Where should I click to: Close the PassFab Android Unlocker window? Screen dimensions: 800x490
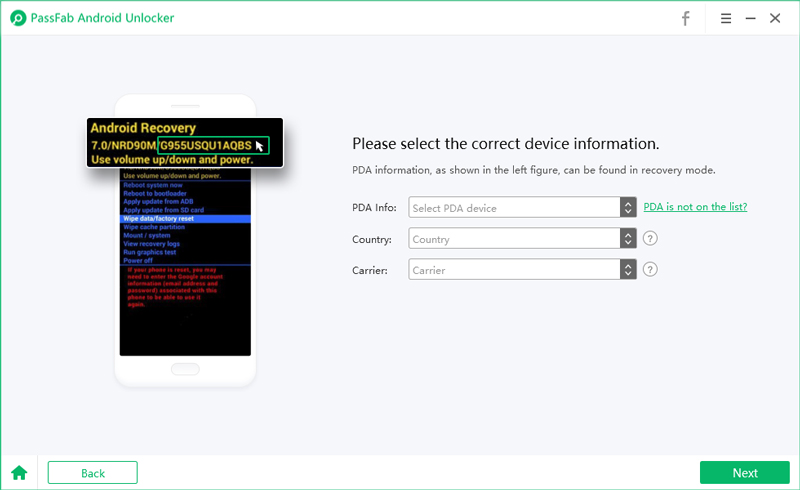click(x=775, y=18)
